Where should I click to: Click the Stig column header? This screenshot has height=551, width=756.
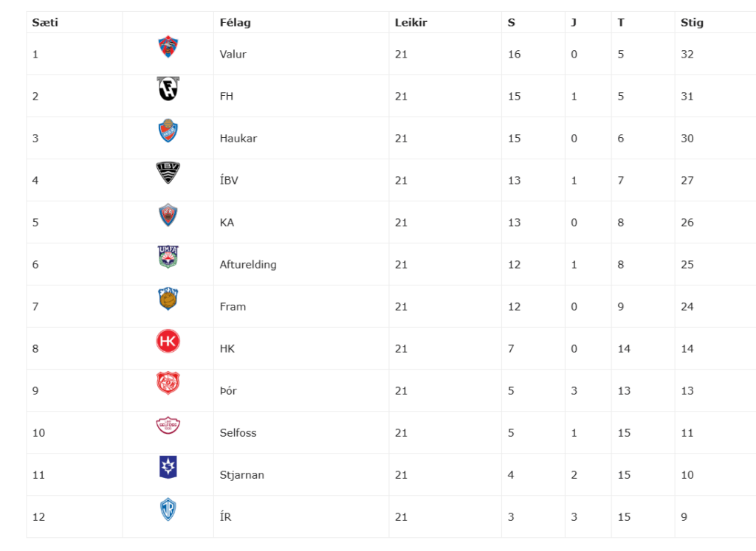click(x=692, y=22)
